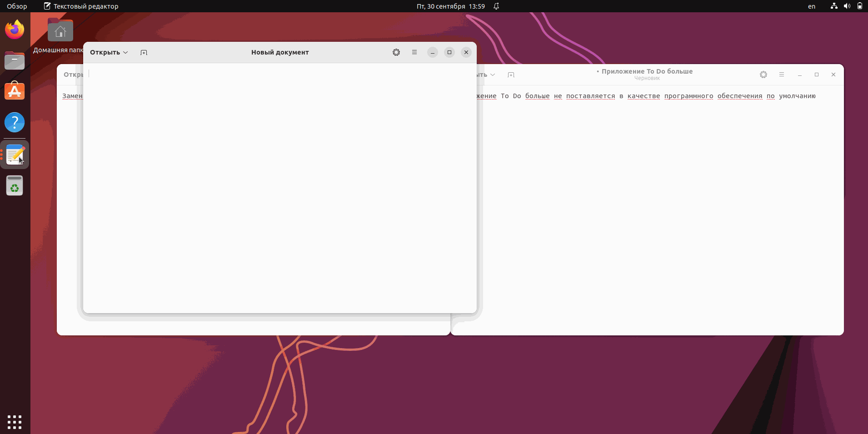Viewport: 868px width, 434px height.
Task: Launch the Files manager in the dock
Action: 15,60
